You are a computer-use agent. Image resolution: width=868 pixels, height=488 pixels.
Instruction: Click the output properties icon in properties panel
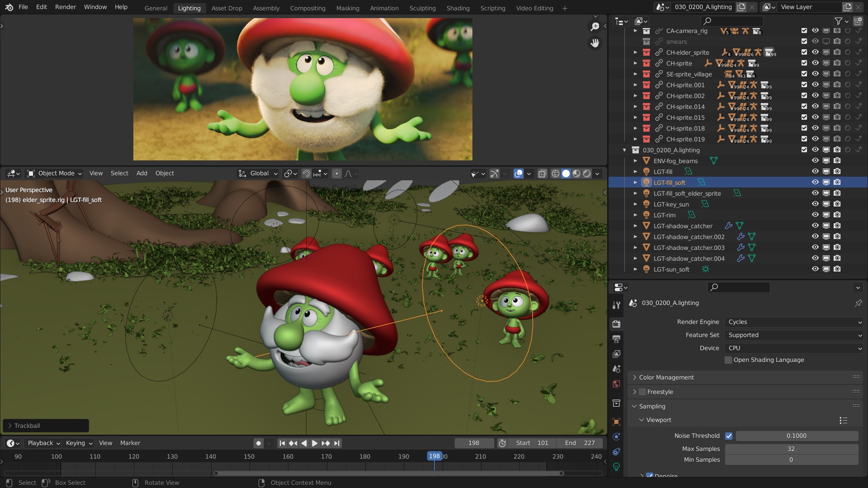pos(617,338)
